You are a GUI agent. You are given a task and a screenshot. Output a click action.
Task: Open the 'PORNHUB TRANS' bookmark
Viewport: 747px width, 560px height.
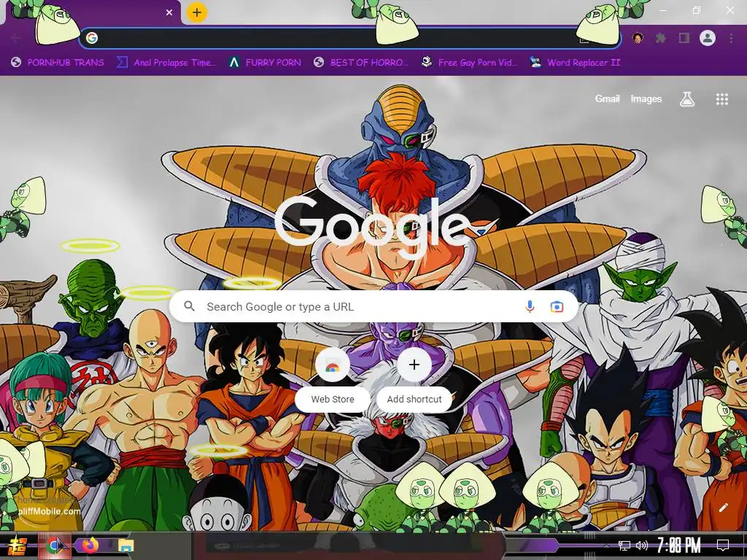(57, 63)
